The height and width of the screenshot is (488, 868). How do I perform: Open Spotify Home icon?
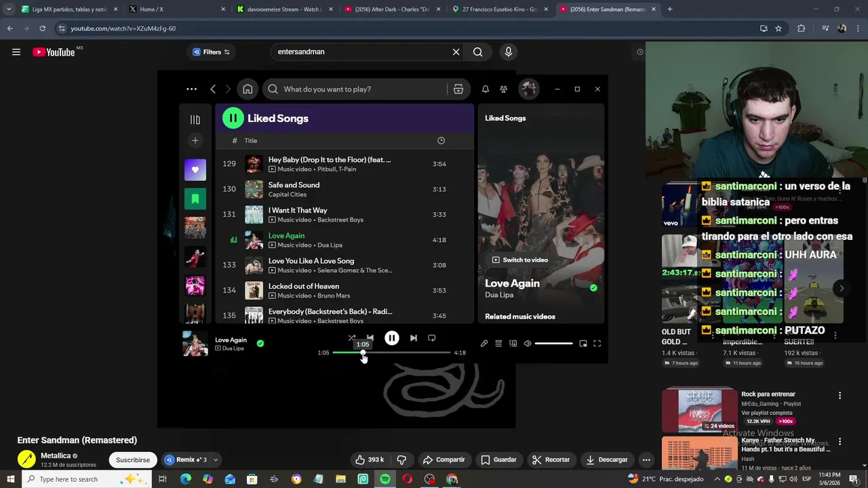[248, 89]
